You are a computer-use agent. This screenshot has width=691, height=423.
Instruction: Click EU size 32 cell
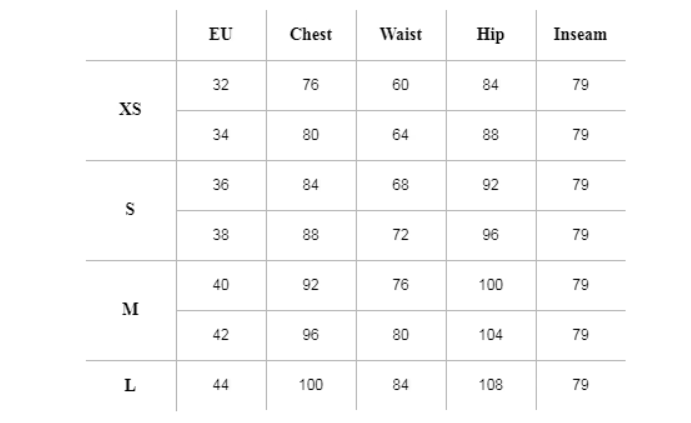(221, 85)
